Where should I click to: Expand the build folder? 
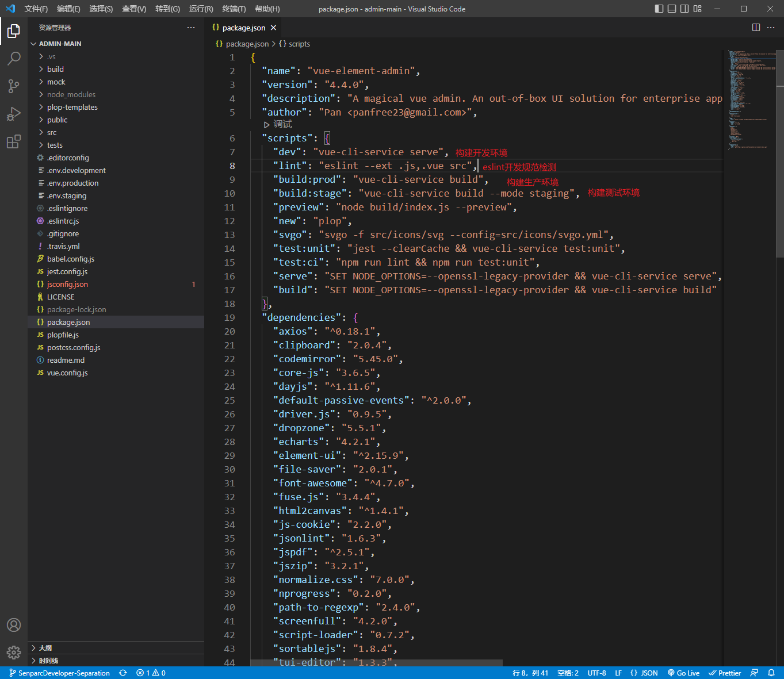116,69
